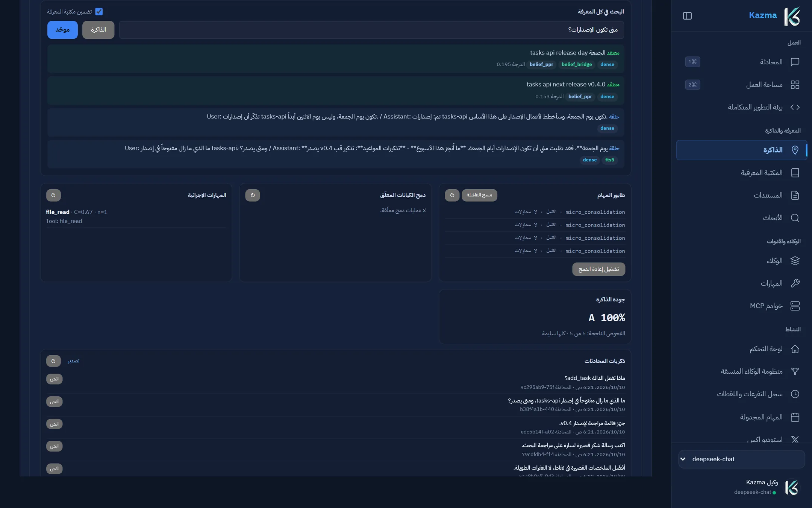The height and width of the screenshot is (508, 812).
Task: Click the خوادم MCP server icon
Action: click(x=795, y=306)
